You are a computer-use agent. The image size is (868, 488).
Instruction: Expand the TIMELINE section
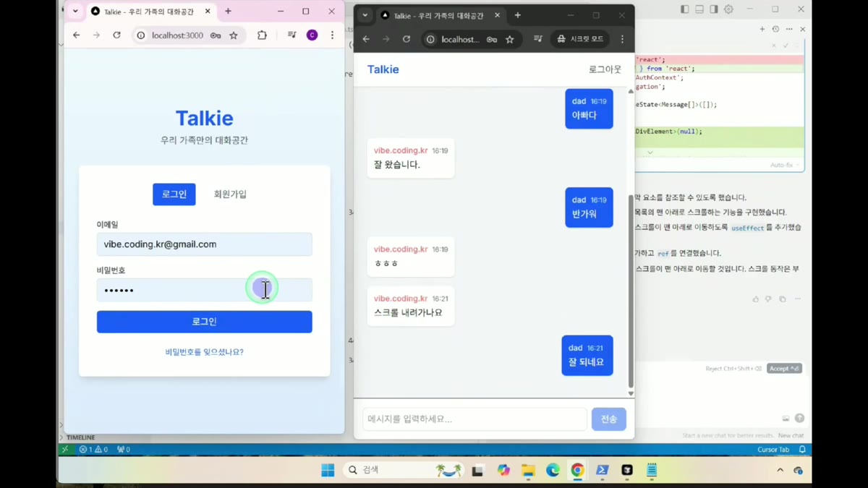tap(80, 437)
